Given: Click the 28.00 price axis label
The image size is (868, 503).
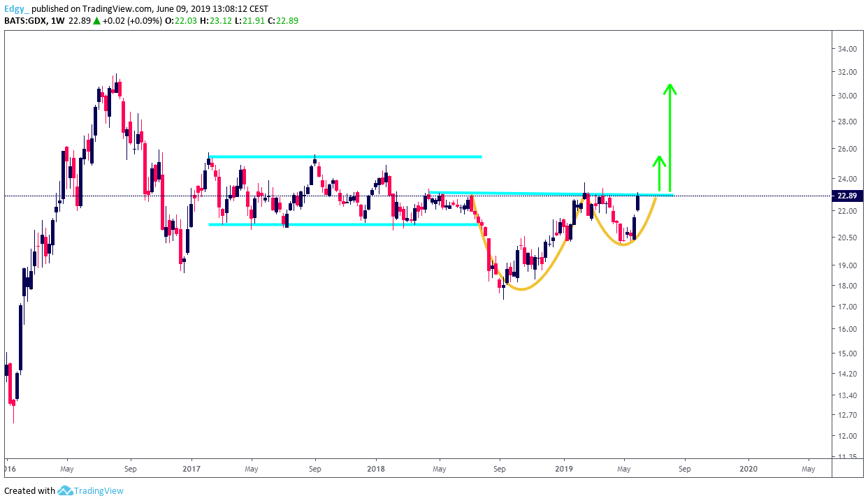Looking at the screenshot, I should 848,122.
